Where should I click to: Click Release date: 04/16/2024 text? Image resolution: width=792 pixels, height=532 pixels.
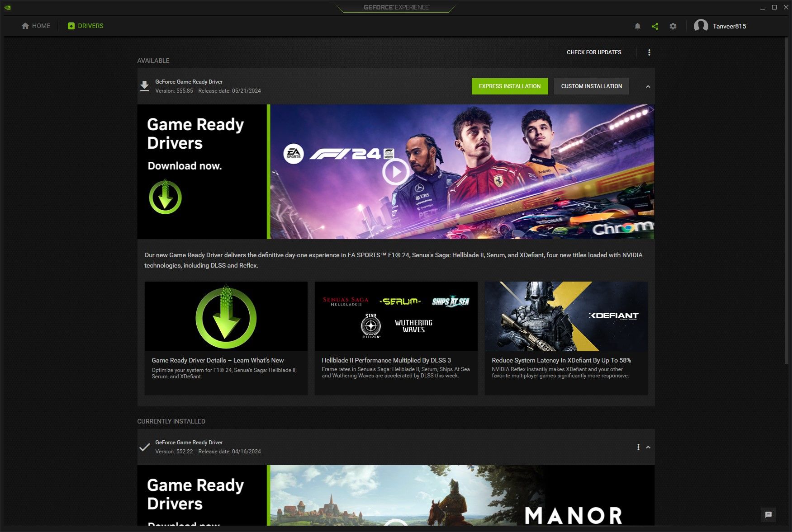coord(229,452)
